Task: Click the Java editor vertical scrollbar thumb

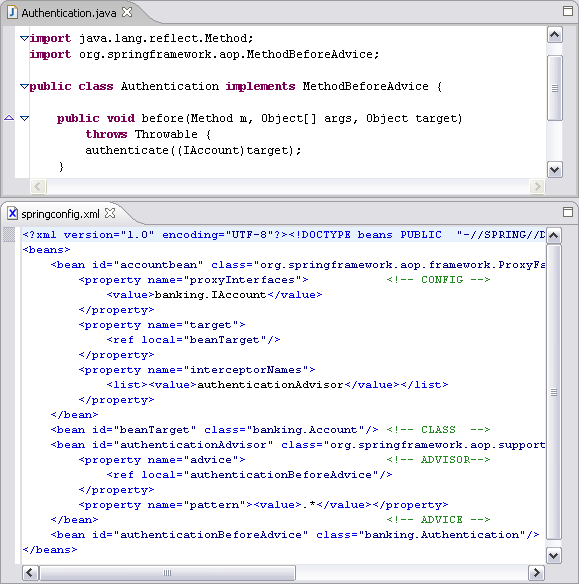Action: (x=554, y=88)
